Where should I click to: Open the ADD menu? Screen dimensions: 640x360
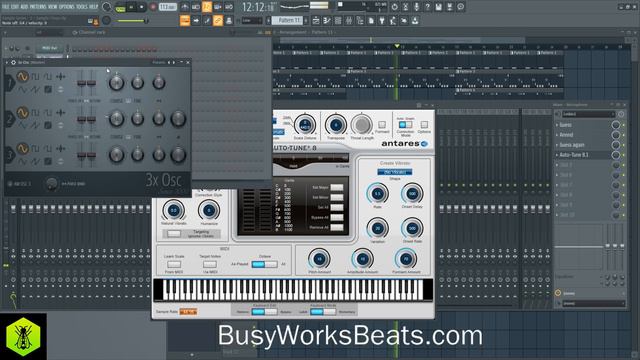click(24, 7)
